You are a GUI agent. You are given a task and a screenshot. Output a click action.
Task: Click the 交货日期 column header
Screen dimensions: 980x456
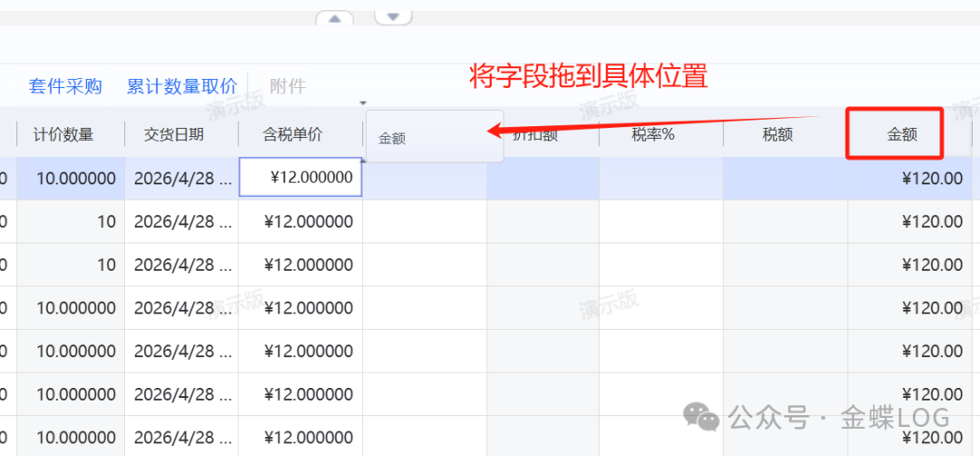pos(174,134)
